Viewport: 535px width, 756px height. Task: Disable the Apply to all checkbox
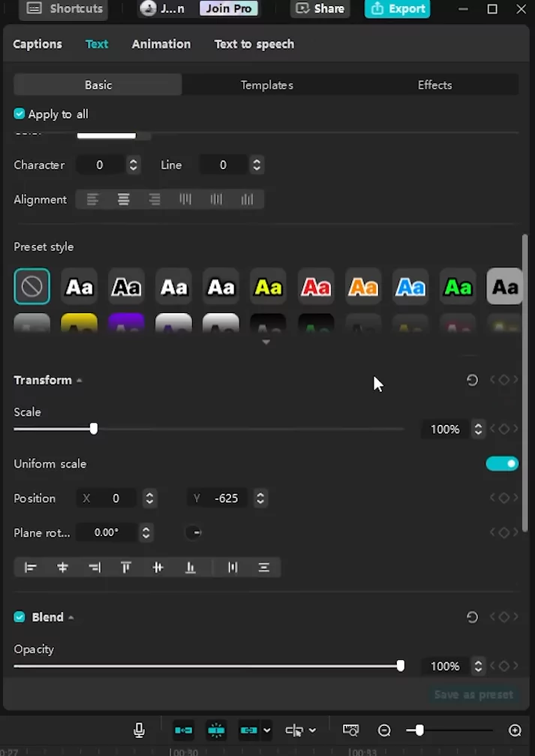coord(19,113)
